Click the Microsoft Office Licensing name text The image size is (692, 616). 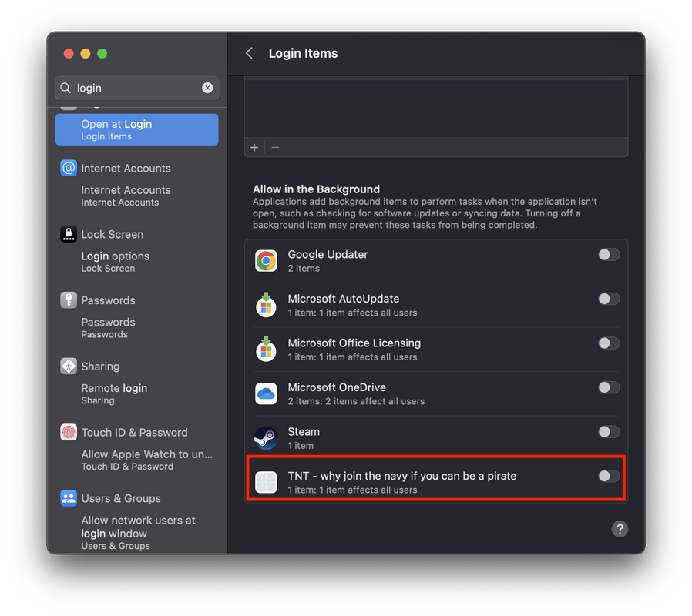(x=354, y=343)
